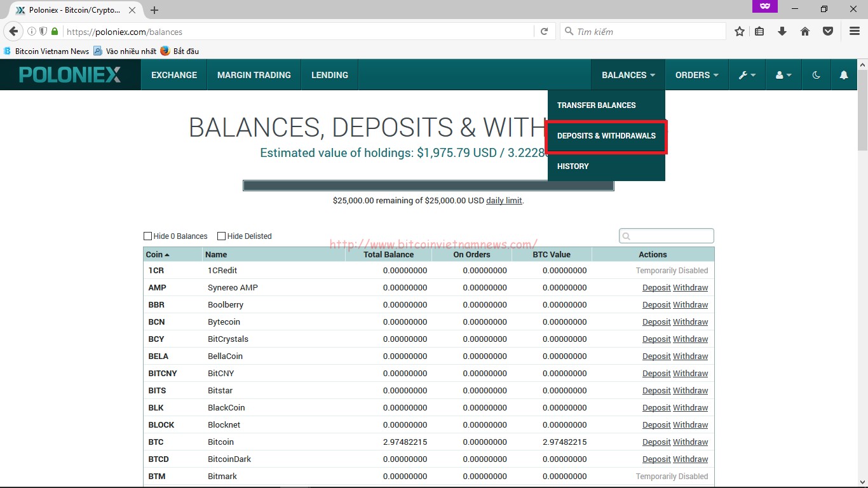This screenshot has height=488, width=868.
Task: Select the Poloniex browser tab
Action: click(x=75, y=10)
